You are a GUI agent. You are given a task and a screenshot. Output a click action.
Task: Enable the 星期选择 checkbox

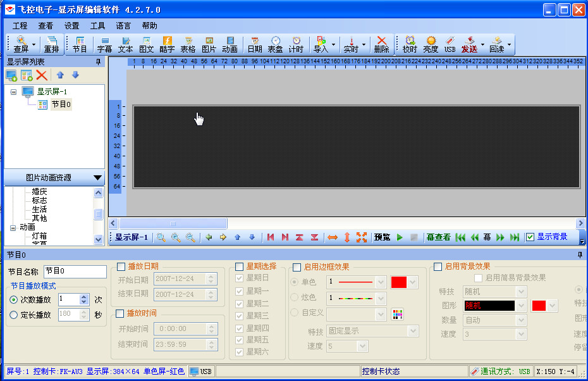pyautogui.click(x=239, y=266)
